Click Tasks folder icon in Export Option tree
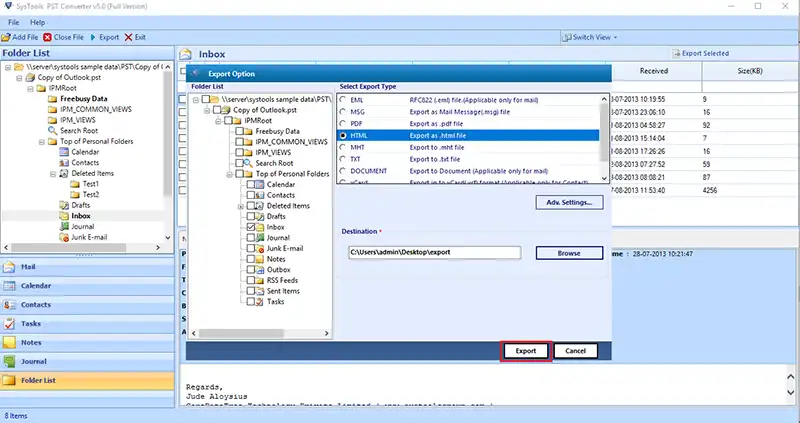This screenshot has height=423, width=800. click(x=259, y=302)
